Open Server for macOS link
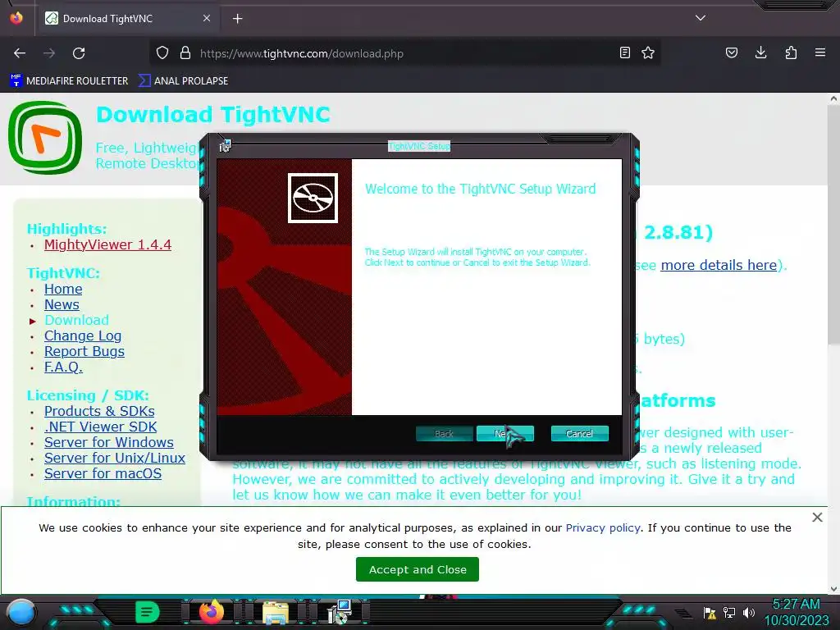Viewport: 840px width, 630px height. click(103, 473)
